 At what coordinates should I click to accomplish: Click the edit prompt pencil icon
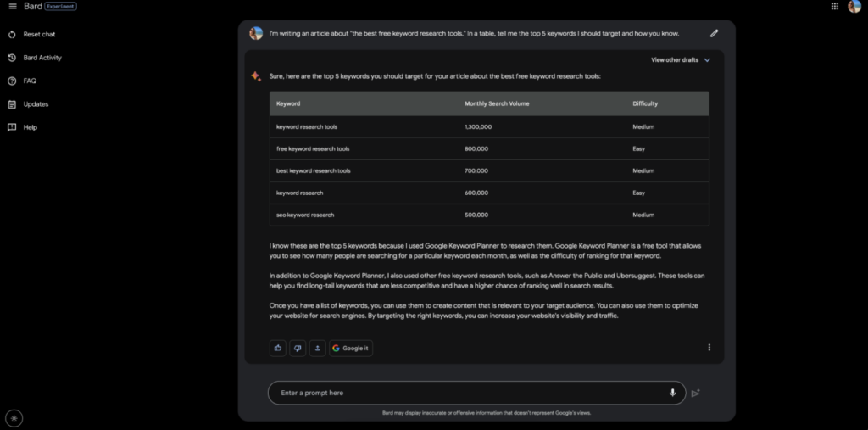714,33
